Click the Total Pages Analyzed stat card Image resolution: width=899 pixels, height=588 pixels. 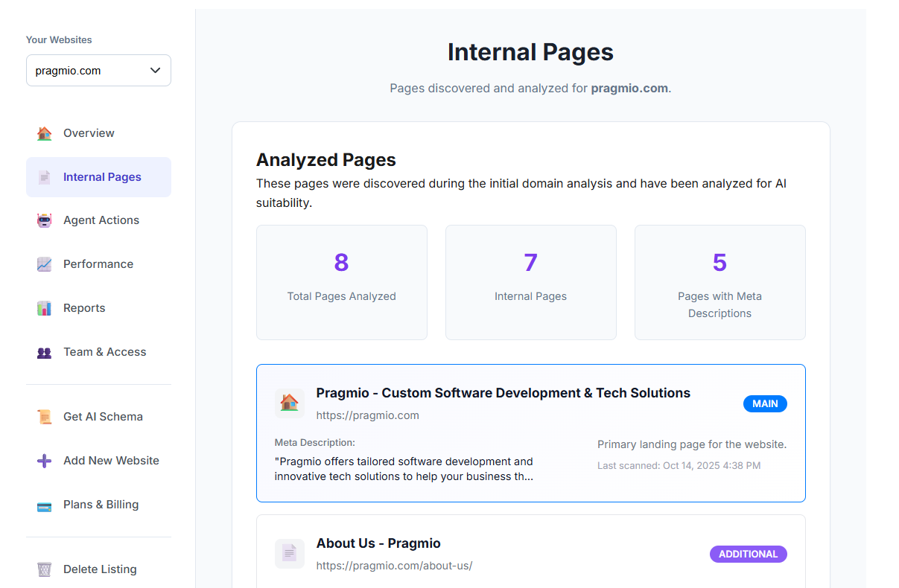[x=342, y=283]
